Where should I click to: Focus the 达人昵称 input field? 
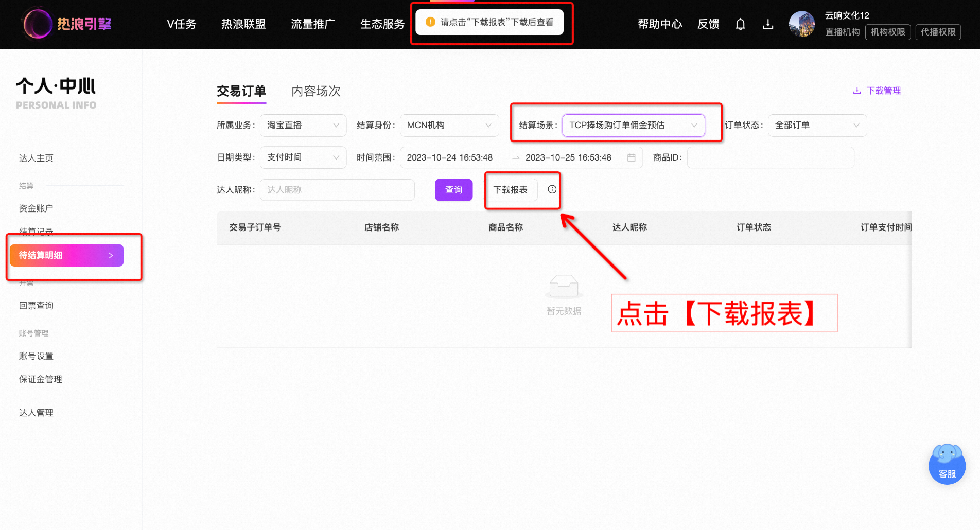pos(337,190)
